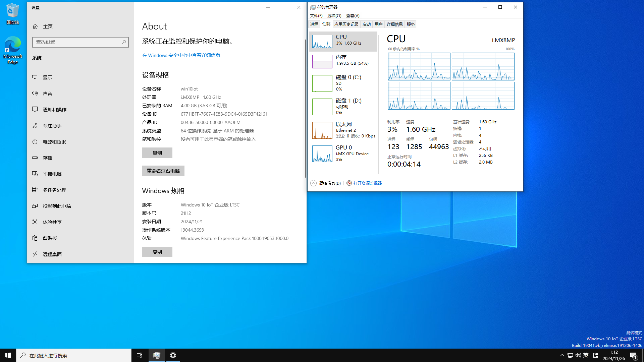Launch Microsoft Edge from desktop
This screenshot has height=362, width=644.
point(13,50)
